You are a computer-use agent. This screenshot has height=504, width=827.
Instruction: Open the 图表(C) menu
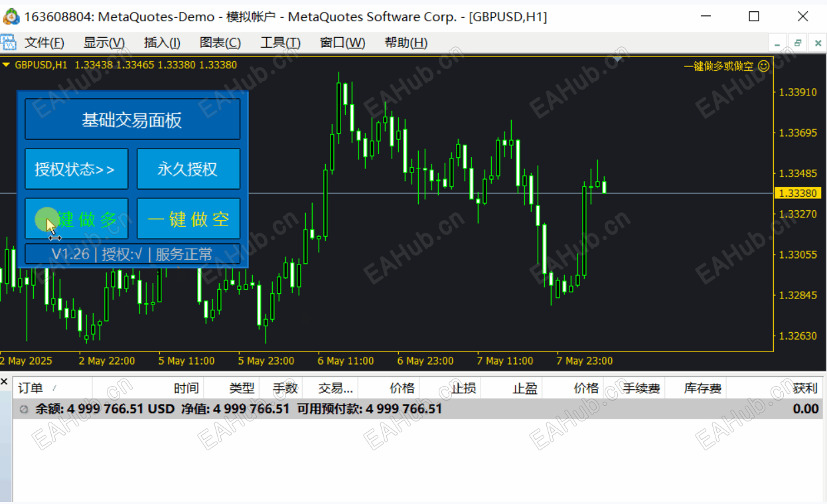tap(220, 43)
